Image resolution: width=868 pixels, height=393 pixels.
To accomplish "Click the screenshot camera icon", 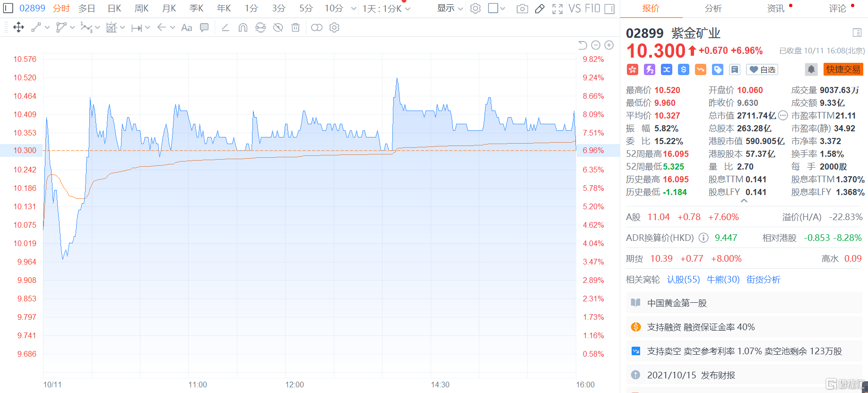I will tap(522, 9).
